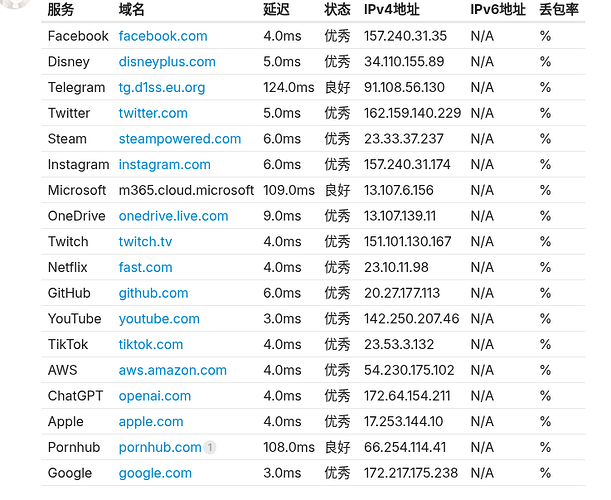Open the youtube.com link
611x500 pixels.
(x=159, y=319)
